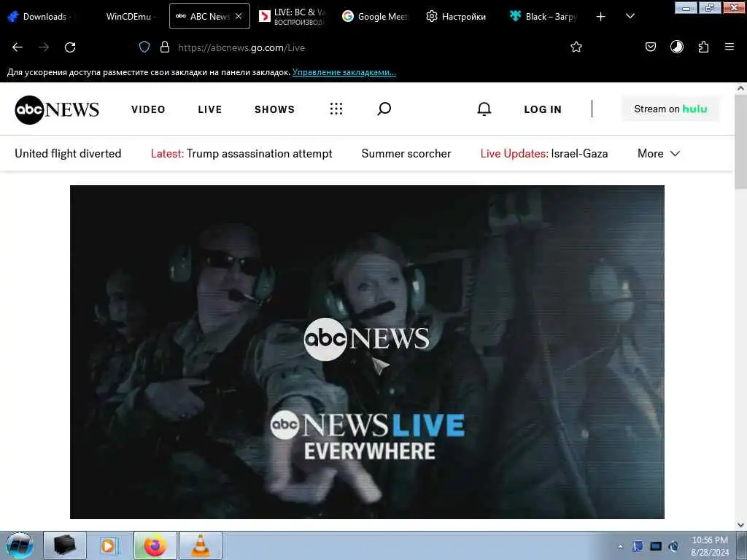Open Latest: Trump assassination attempt link

click(x=241, y=153)
